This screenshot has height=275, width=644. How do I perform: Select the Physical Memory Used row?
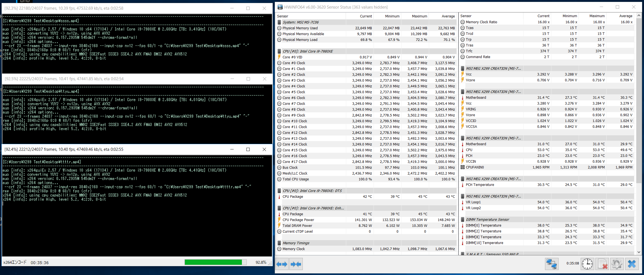(x=366, y=28)
